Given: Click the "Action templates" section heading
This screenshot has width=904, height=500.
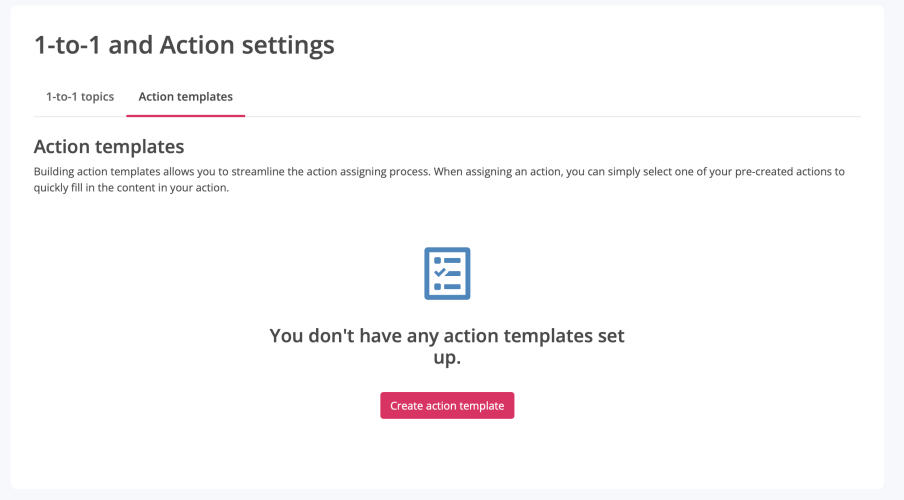Looking at the screenshot, I should [109, 147].
